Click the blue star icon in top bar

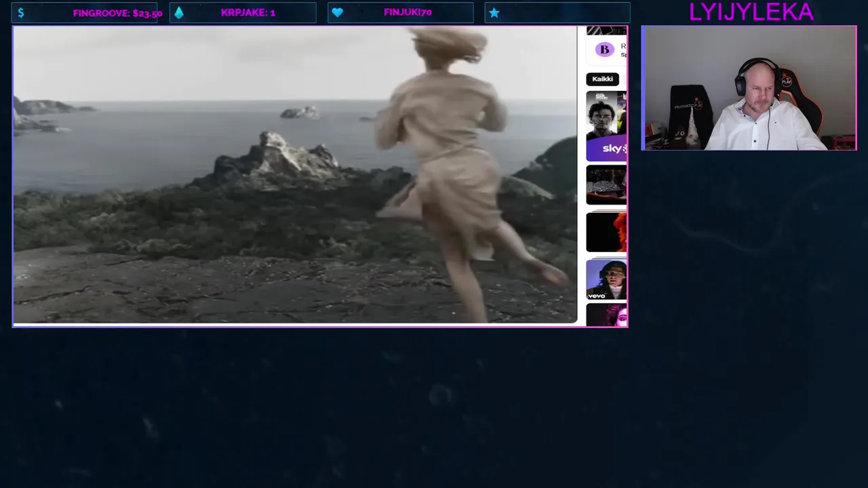click(494, 13)
